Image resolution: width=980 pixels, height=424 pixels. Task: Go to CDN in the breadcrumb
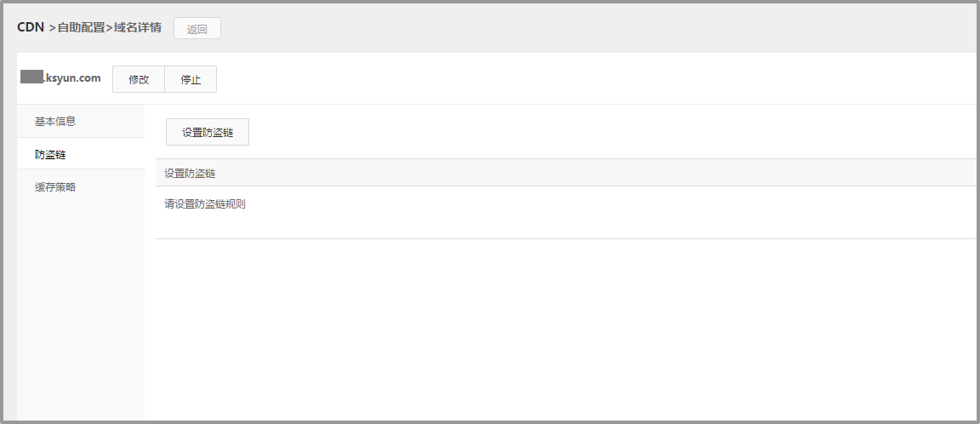click(31, 27)
